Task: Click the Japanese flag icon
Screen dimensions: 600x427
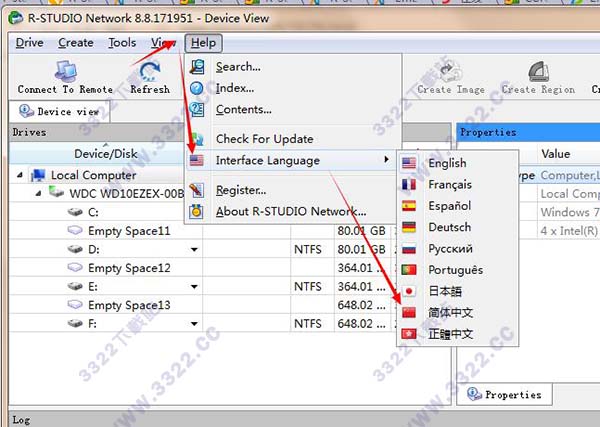Action: click(x=409, y=292)
